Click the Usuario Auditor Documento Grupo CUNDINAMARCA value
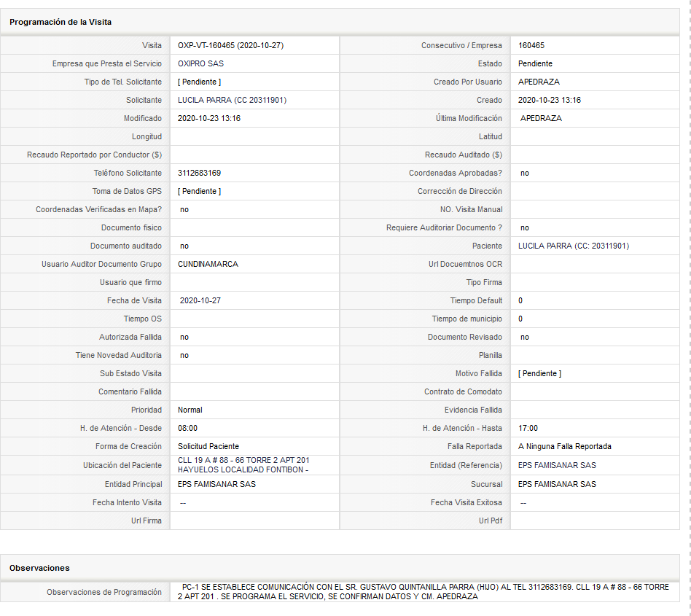691x616 pixels. point(208,264)
